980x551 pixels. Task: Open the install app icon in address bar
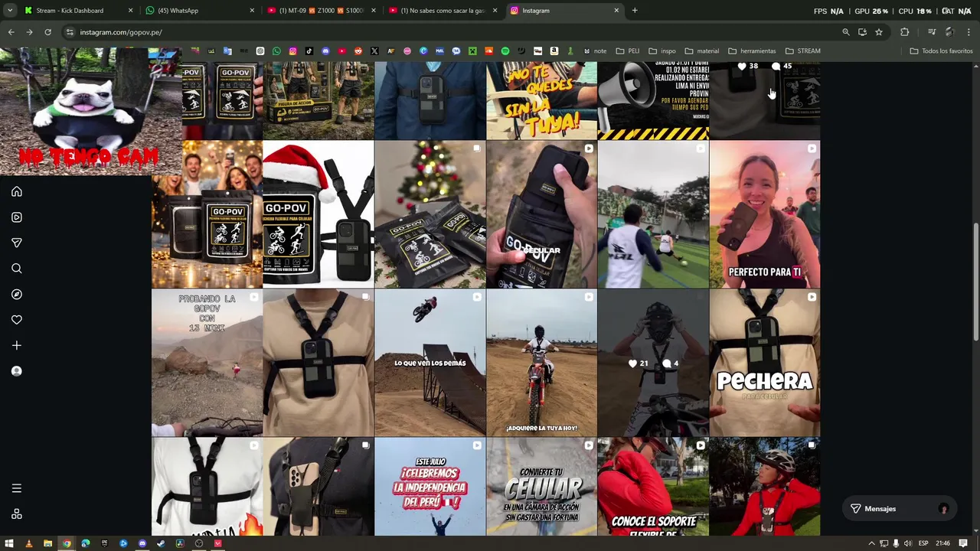coord(862,32)
